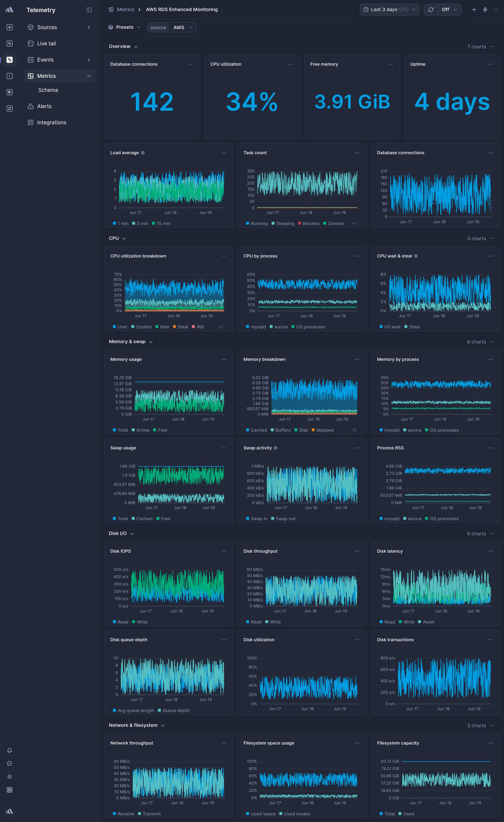Open Database connections big number card menu
The width and height of the screenshot is (504, 822).
pos(191,64)
